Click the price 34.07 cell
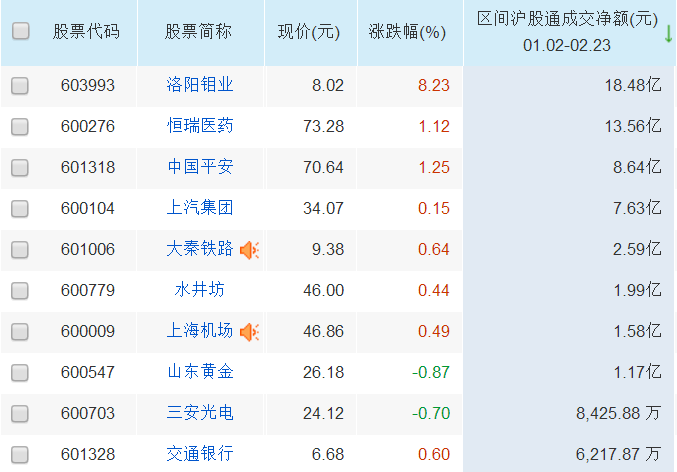 tap(323, 209)
